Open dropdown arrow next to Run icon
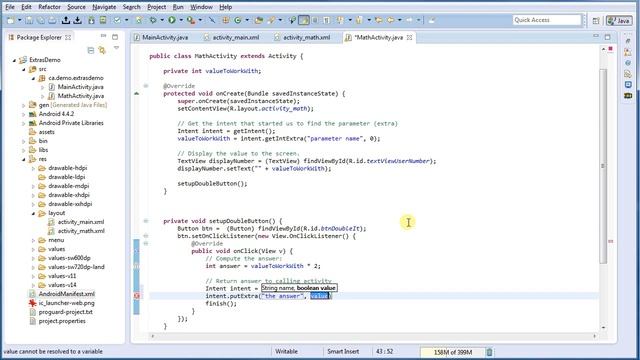Viewport: 640px width, 360px height. (x=181, y=20)
